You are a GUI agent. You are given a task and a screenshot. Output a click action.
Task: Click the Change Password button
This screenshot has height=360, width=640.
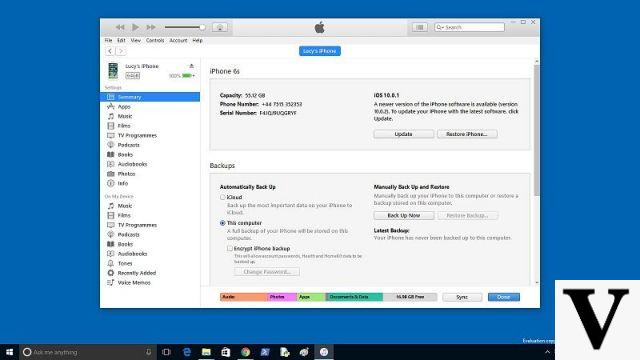point(267,272)
